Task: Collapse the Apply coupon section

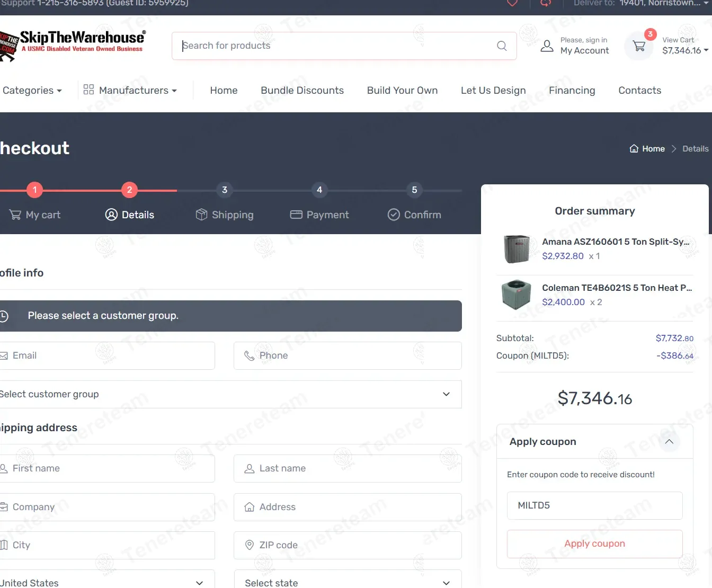Action: (669, 442)
